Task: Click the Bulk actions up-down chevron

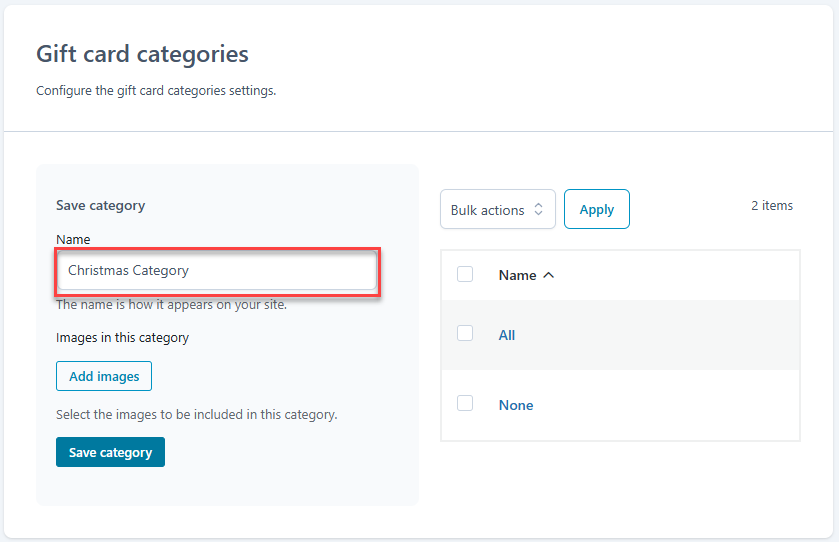Action: (538, 210)
